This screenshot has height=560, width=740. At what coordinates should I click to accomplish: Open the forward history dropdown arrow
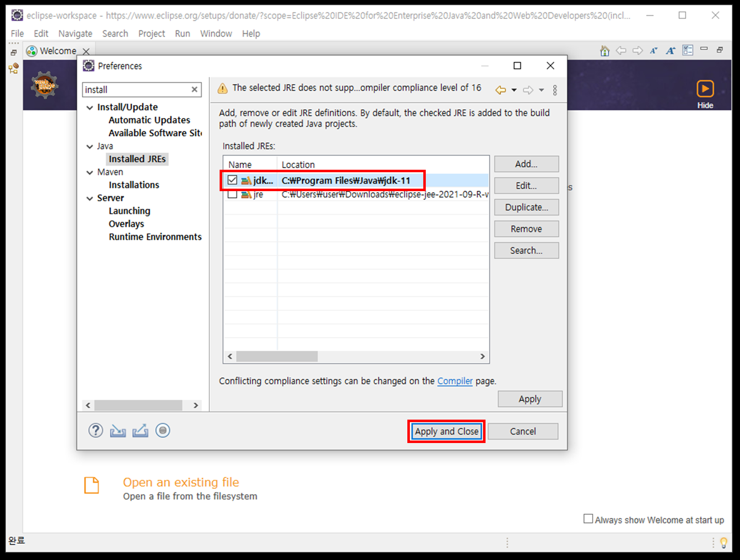click(541, 90)
